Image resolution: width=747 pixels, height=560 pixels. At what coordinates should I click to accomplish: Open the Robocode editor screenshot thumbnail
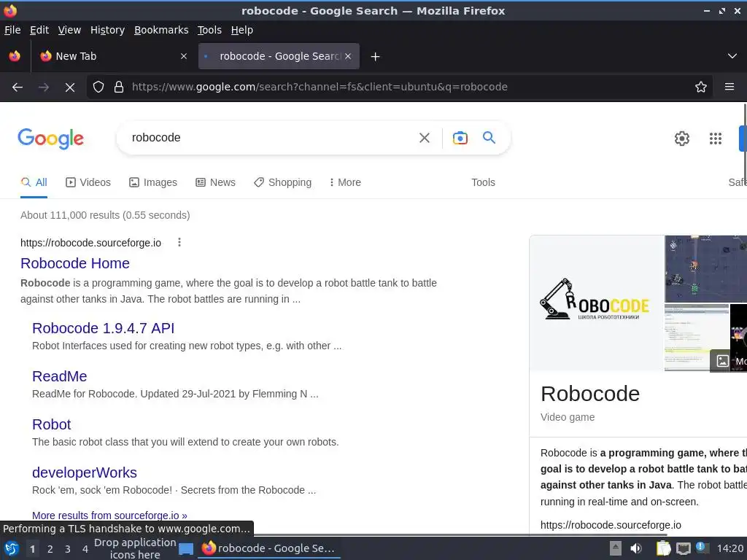pyautogui.click(x=697, y=337)
